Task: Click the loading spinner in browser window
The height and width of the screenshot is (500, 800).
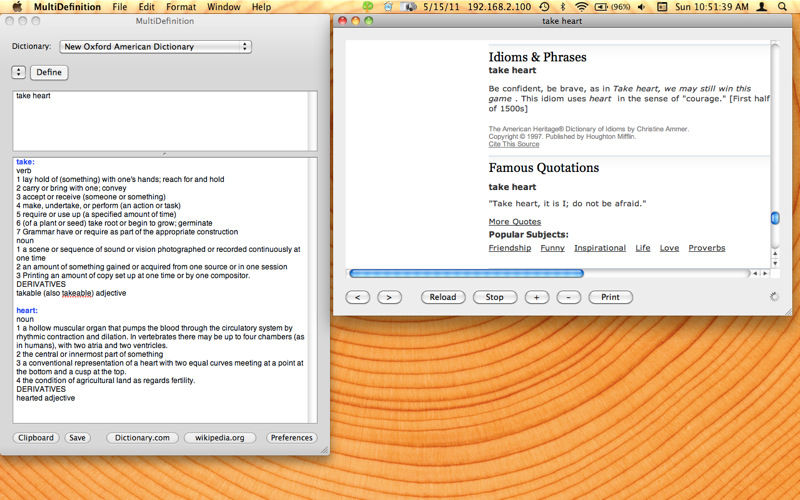Action: click(774, 297)
